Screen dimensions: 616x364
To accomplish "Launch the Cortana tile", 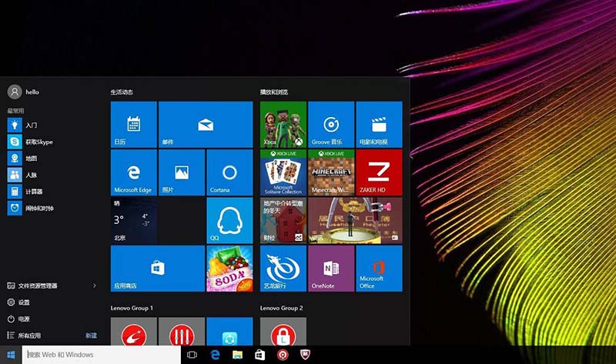I will click(229, 172).
